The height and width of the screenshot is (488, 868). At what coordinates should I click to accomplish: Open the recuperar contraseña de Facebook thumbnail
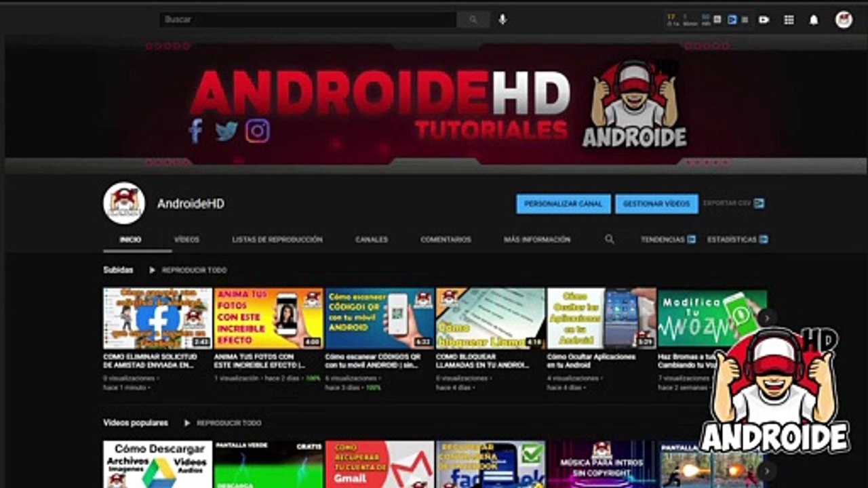[x=491, y=464]
